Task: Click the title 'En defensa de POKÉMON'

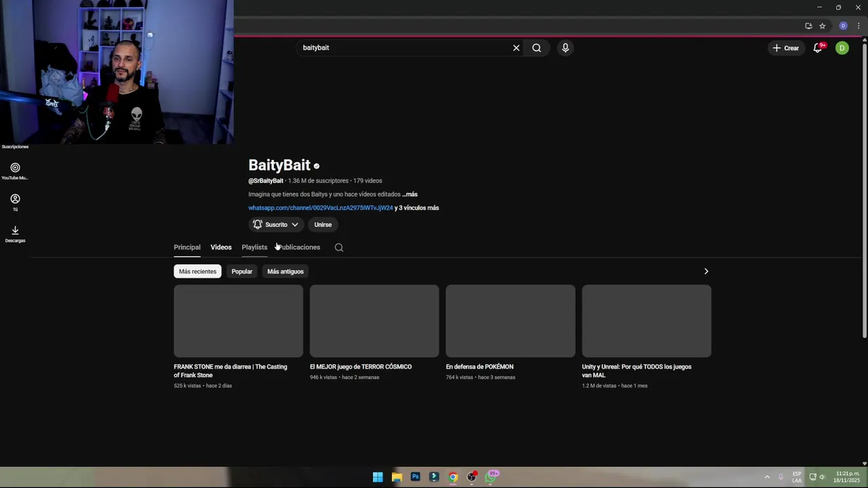Action: point(479,367)
